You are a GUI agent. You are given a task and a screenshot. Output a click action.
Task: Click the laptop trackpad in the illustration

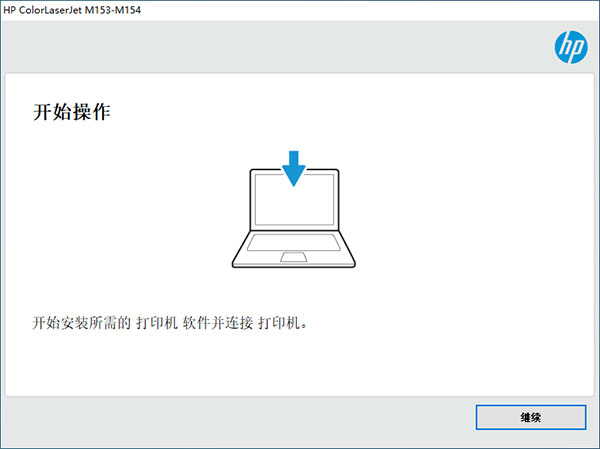(293, 257)
